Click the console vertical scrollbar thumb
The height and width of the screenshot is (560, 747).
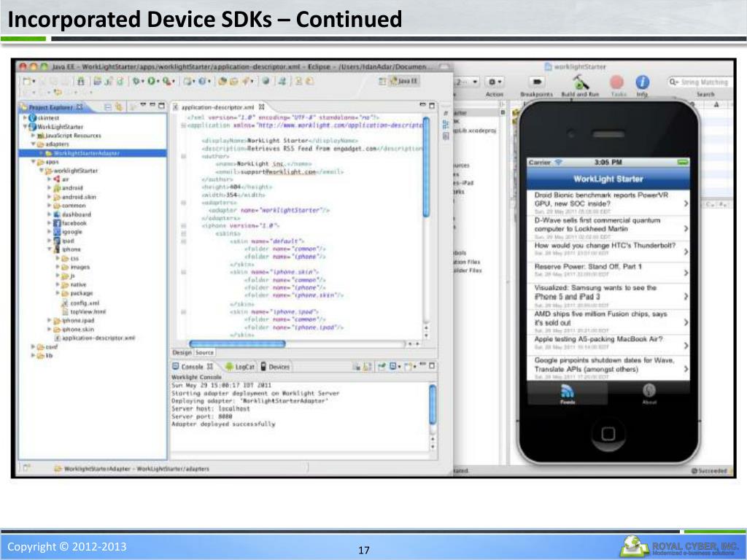(433, 404)
